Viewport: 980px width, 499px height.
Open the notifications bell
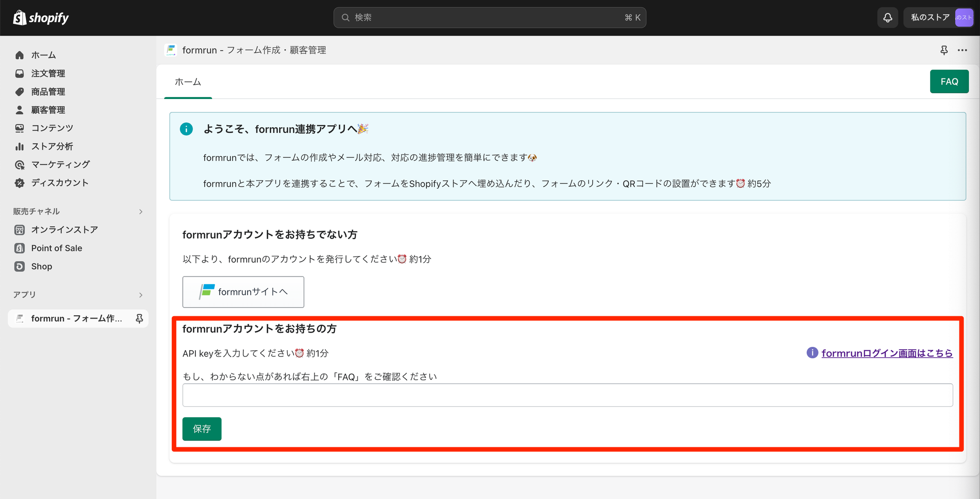[888, 18]
